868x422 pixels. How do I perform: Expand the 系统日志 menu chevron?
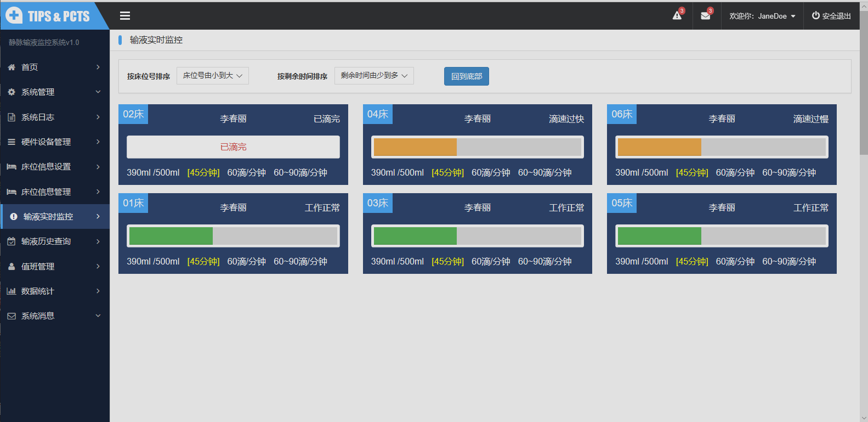tap(98, 117)
